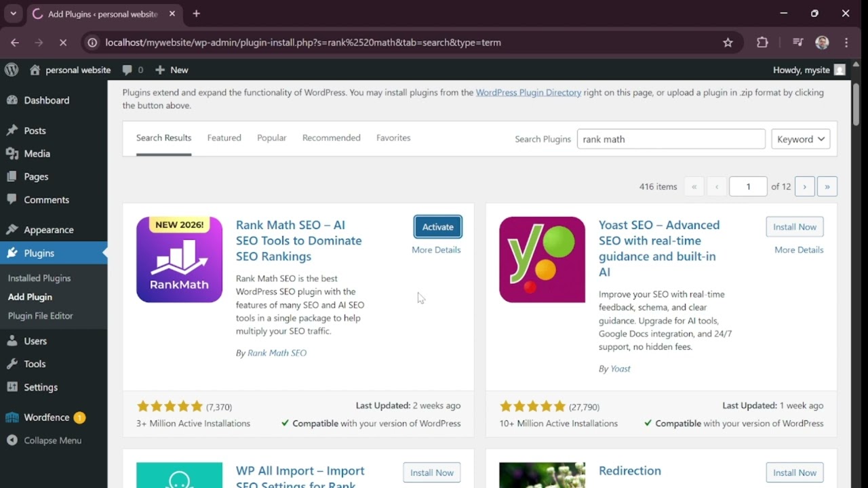Open comments bubble in admin bar
868x488 pixels.
(132, 70)
